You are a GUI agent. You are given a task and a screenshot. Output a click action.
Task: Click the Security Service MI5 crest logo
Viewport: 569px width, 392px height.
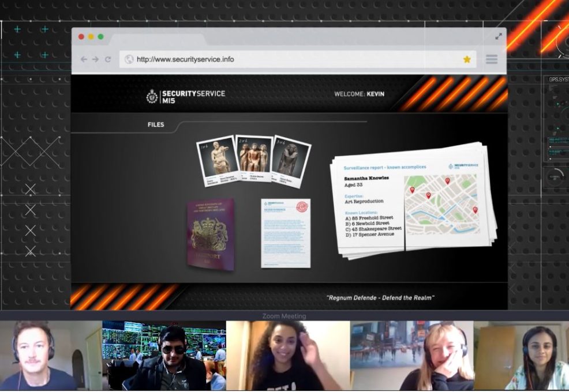[x=152, y=96]
